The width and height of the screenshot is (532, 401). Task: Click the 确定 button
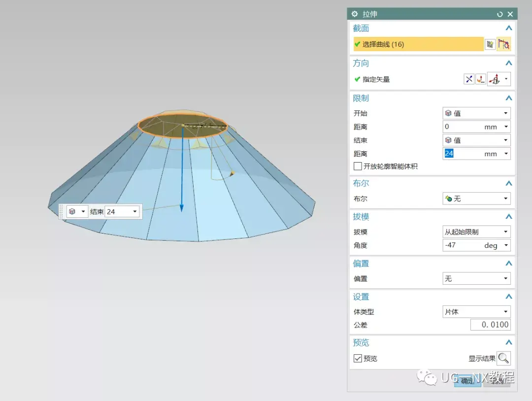tap(467, 380)
